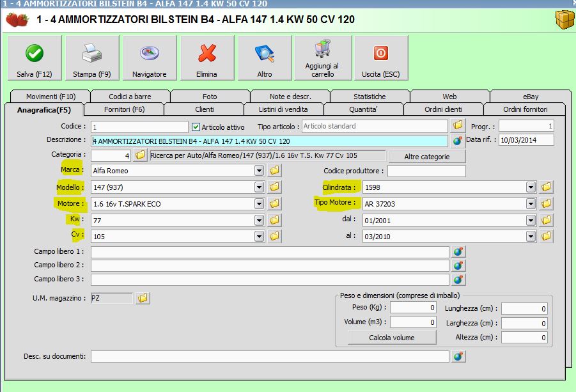This screenshot has height=392, width=576.
Task: Expand the Modello dropdown arrow
Action: [x=260, y=187]
